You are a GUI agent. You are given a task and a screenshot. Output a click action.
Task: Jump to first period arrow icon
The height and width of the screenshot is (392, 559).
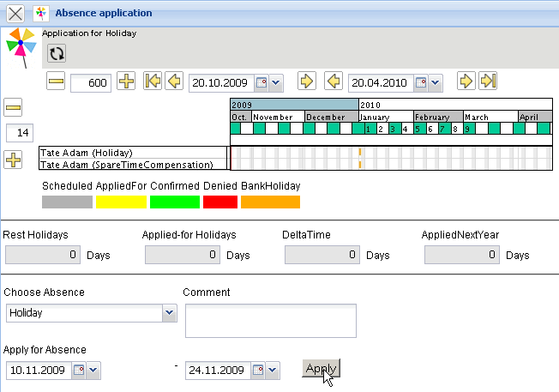(153, 81)
